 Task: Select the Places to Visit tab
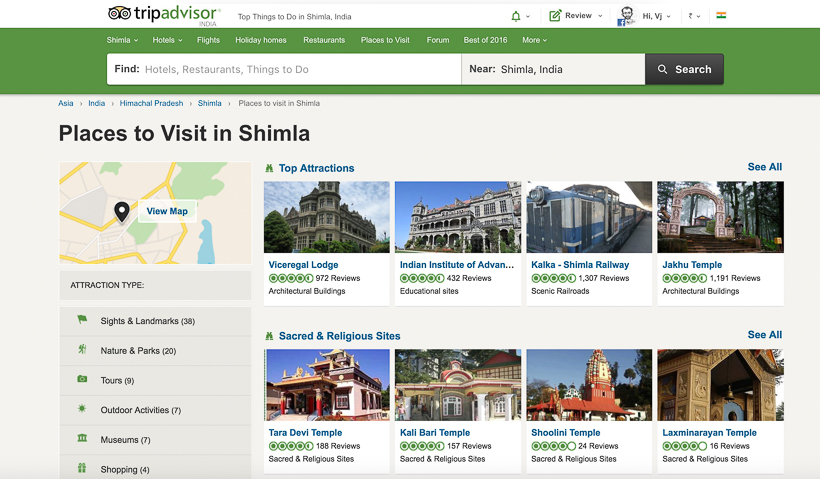pos(385,40)
